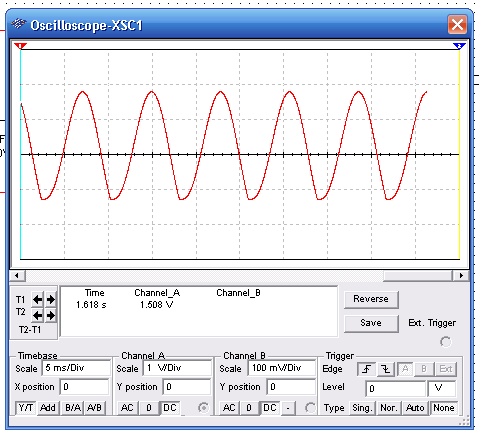Shift cursor T2 right with arrow

[x=51, y=315]
